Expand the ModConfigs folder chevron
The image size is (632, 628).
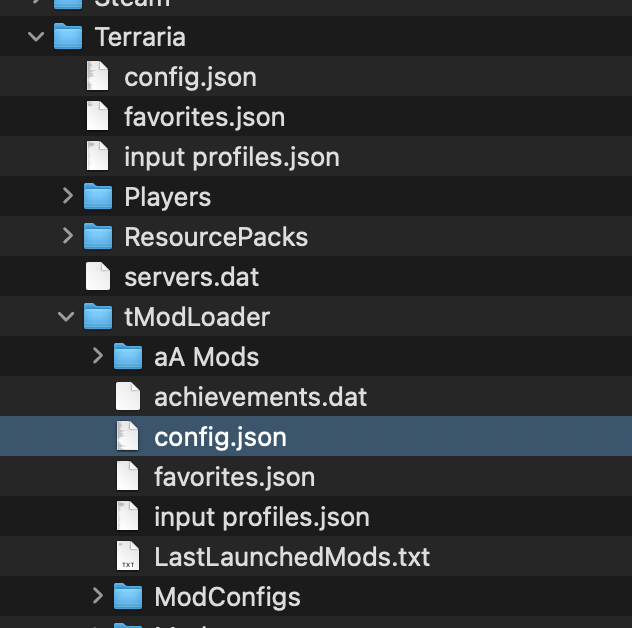coord(98,596)
